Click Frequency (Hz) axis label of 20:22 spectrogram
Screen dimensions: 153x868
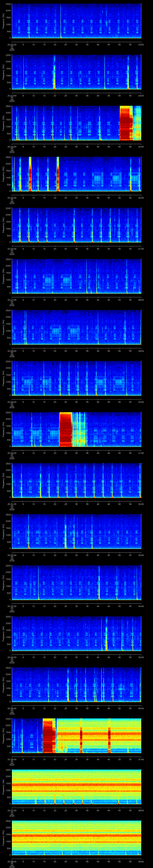tap(3, 21)
